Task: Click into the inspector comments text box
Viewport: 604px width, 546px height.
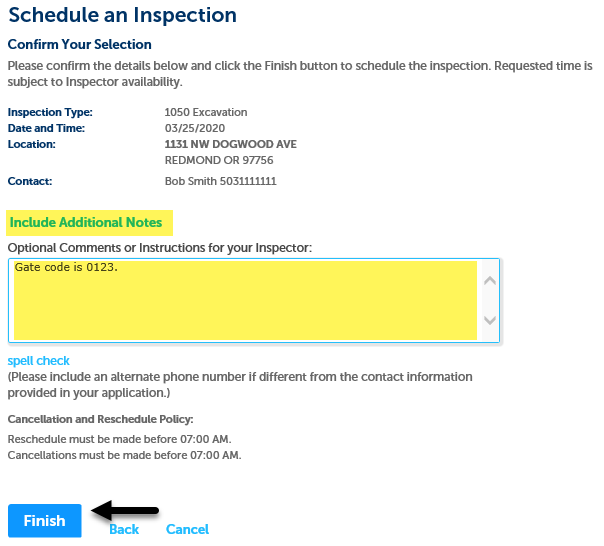Action: (244, 300)
